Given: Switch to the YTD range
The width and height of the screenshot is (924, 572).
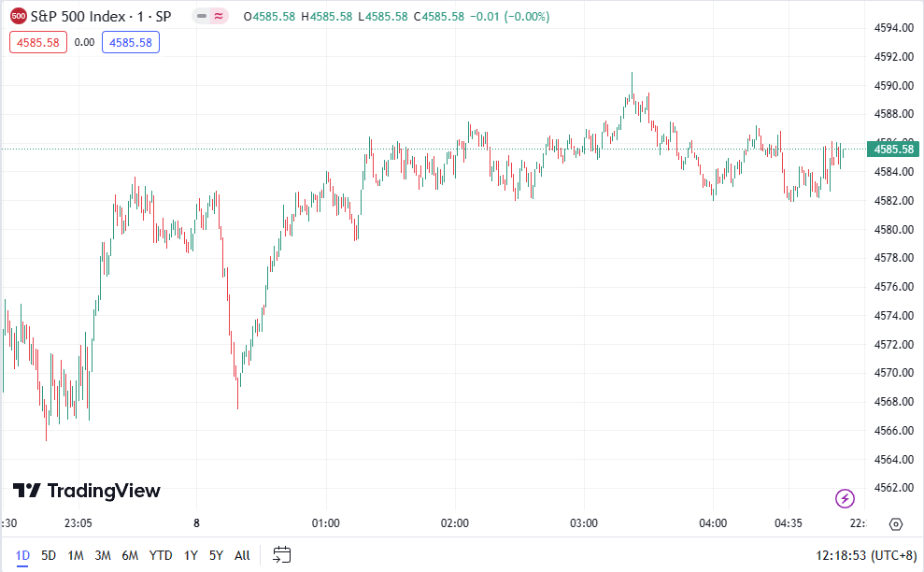Looking at the screenshot, I should click(161, 555).
